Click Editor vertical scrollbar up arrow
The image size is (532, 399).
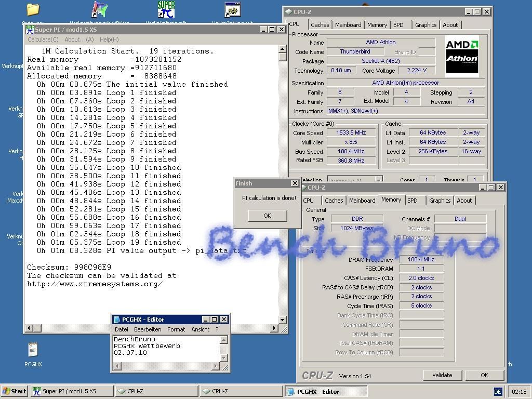[x=224, y=339]
